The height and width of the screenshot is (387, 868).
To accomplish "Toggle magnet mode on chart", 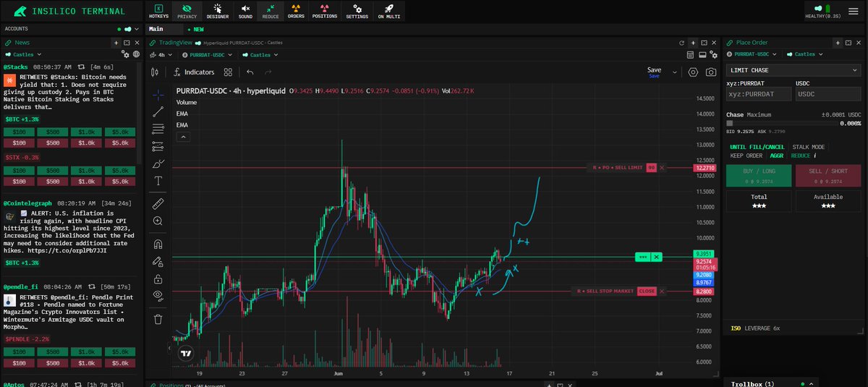I will coord(158,244).
